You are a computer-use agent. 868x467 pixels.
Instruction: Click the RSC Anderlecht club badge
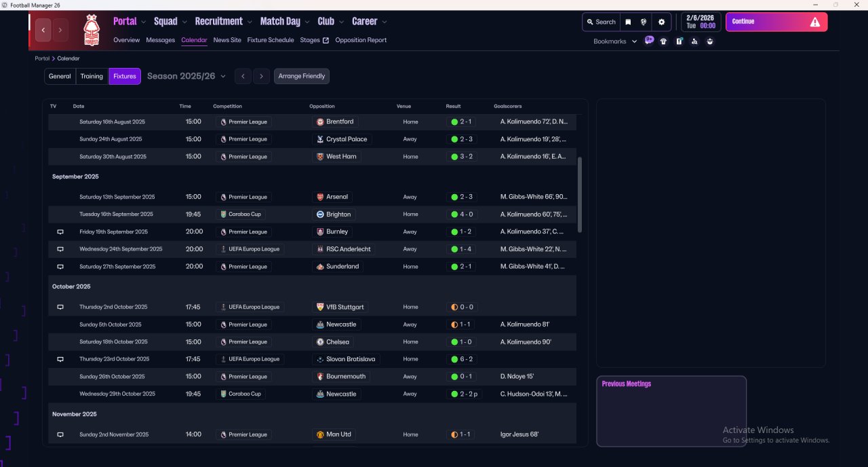(320, 249)
